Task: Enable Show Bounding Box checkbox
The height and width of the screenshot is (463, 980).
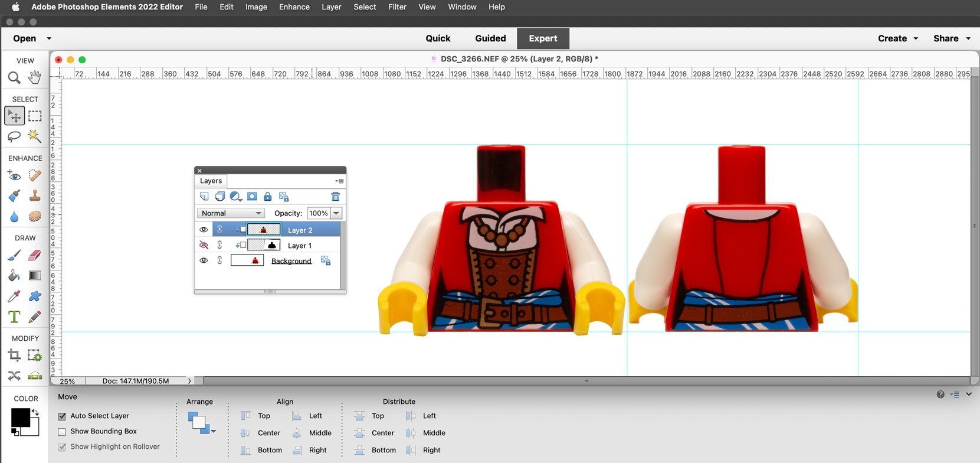Action: (x=62, y=432)
